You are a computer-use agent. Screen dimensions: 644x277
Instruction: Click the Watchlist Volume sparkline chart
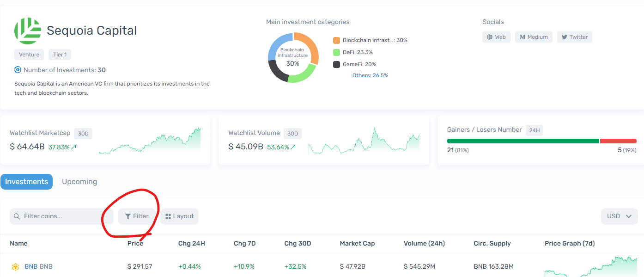pos(364,141)
